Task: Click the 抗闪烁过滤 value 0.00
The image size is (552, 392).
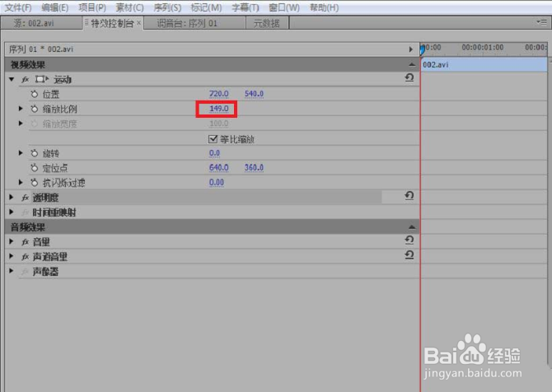Action: (217, 182)
